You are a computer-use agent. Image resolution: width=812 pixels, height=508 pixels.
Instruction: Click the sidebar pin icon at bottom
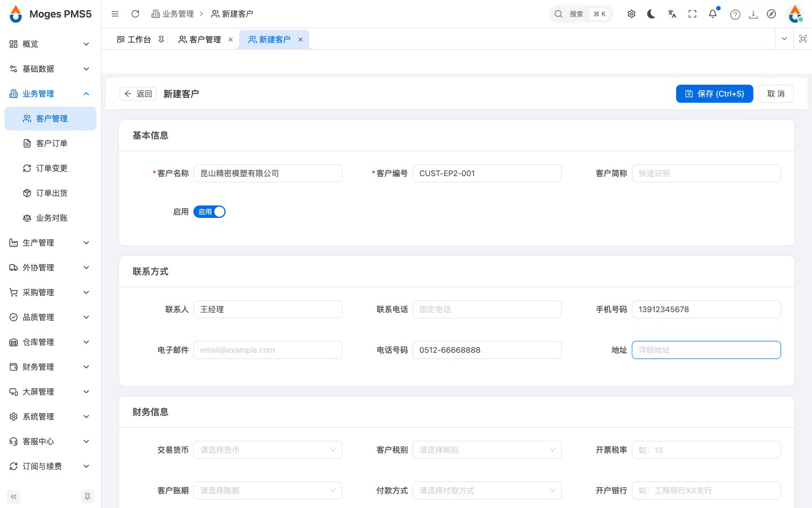click(x=87, y=497)
